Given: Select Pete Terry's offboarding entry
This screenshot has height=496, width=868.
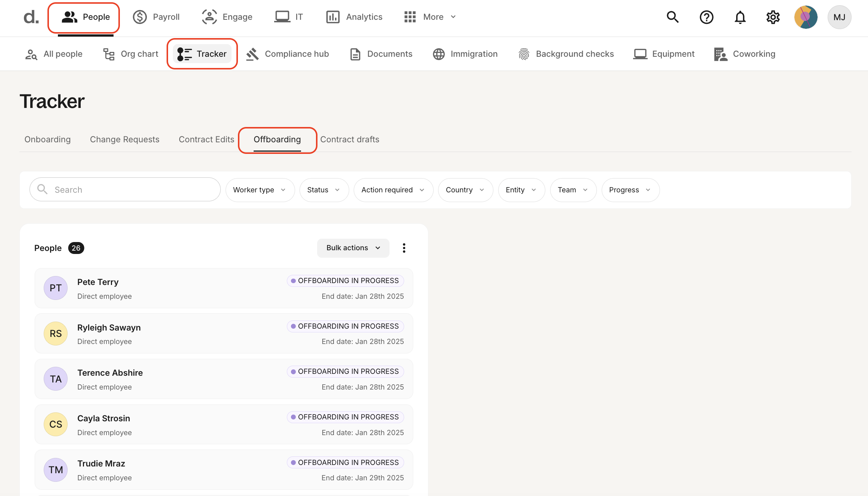Looking at the screenshot, I should click(x=223, y=288).
